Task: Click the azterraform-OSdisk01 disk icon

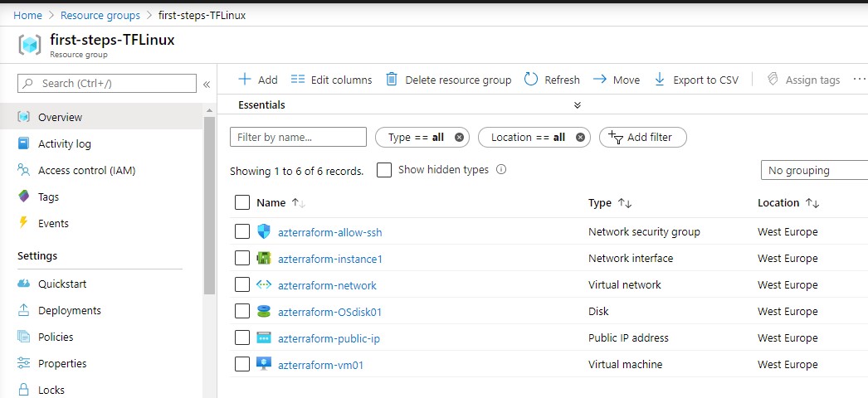Action: [264, 312]
